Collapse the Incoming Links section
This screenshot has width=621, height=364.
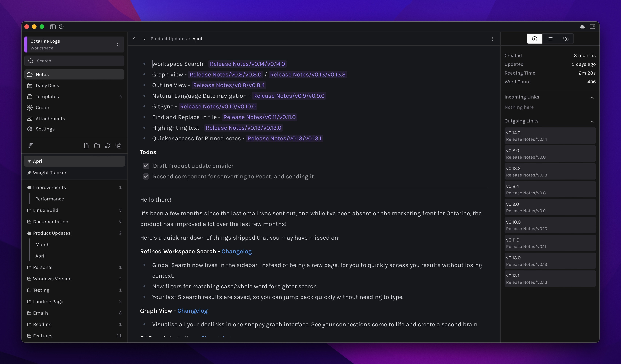pyautogui.click(x=592, y=97)
